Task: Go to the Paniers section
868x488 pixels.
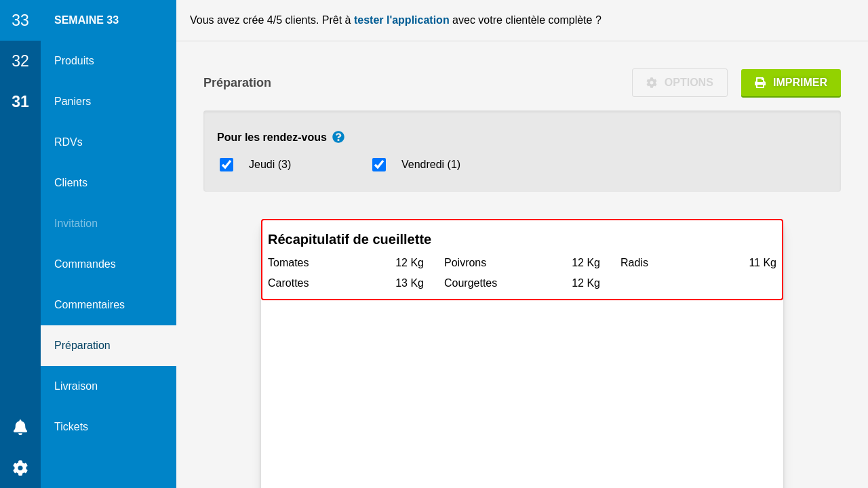Action: (73, 102)
